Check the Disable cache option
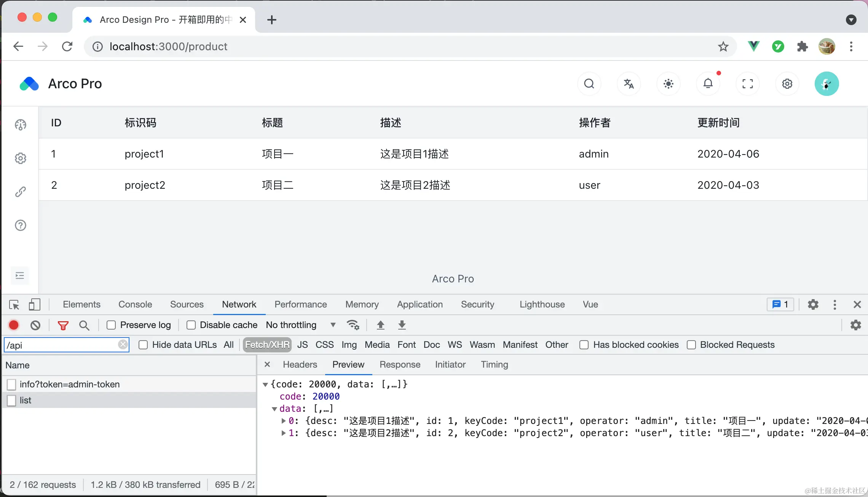This screenshot has width=868, height=497. click(x=191, y=325)
